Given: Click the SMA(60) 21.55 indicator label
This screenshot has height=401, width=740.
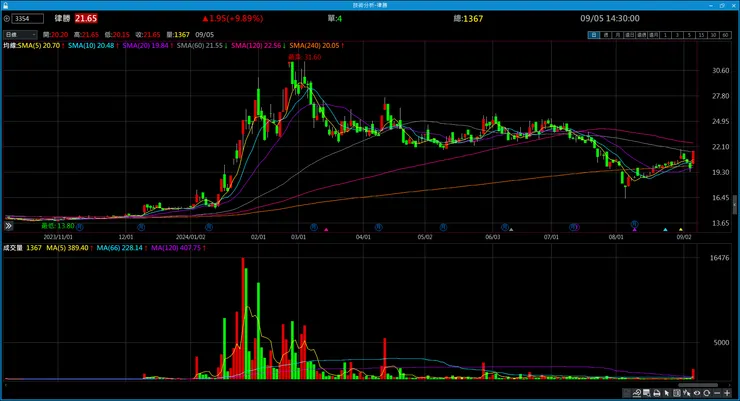Looking at the screenshot, I should 202,45.
